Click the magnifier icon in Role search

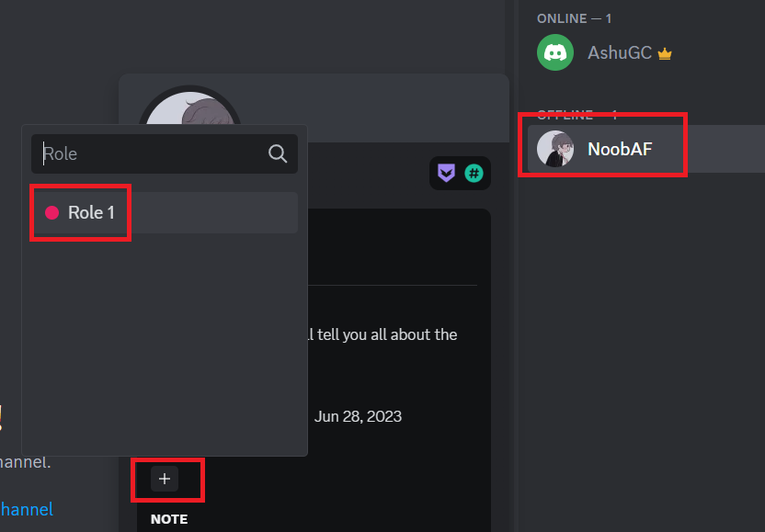(x=278, y=153)
